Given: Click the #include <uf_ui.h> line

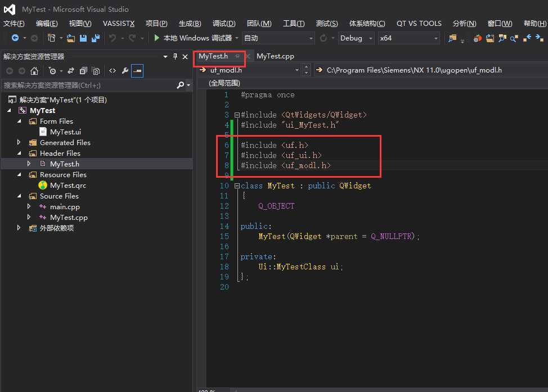Looking at the screenshot, I should click(x=281, y=155).
